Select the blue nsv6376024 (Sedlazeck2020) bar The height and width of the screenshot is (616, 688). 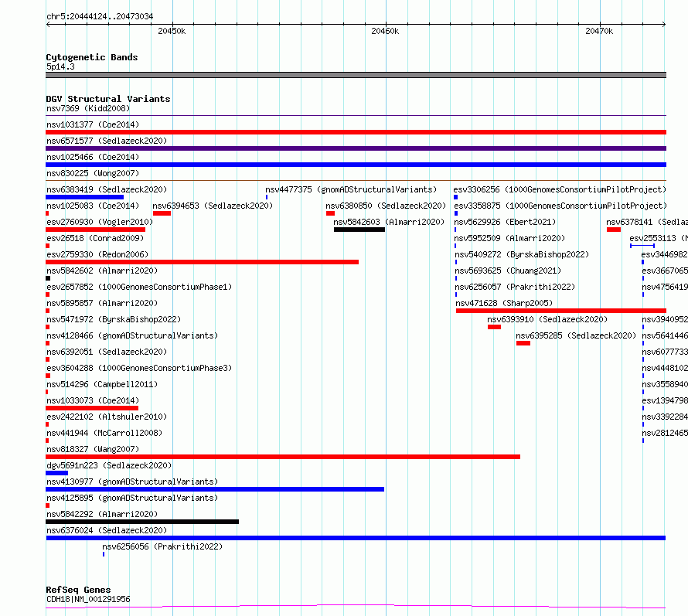point(356,538)
